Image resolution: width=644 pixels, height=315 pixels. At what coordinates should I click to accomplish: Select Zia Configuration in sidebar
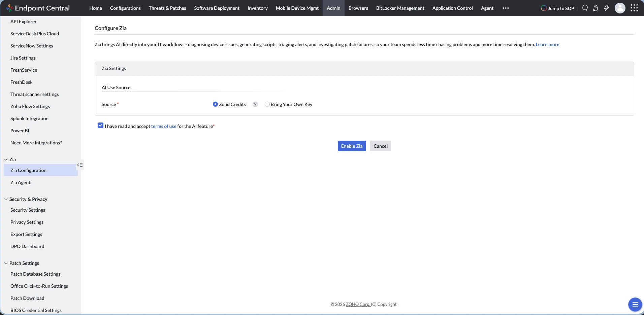pos(40,170)
